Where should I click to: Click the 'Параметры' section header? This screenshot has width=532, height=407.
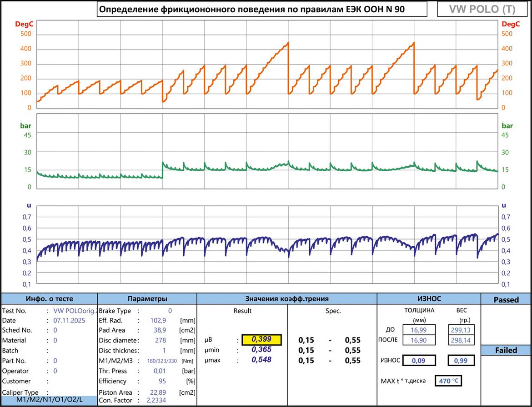click(x=147, y=299)
